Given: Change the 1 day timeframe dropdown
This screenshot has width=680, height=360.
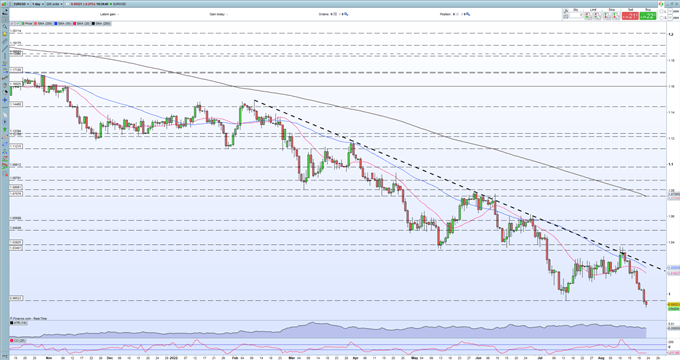Looking at the screenshot, I should (38, 4).
